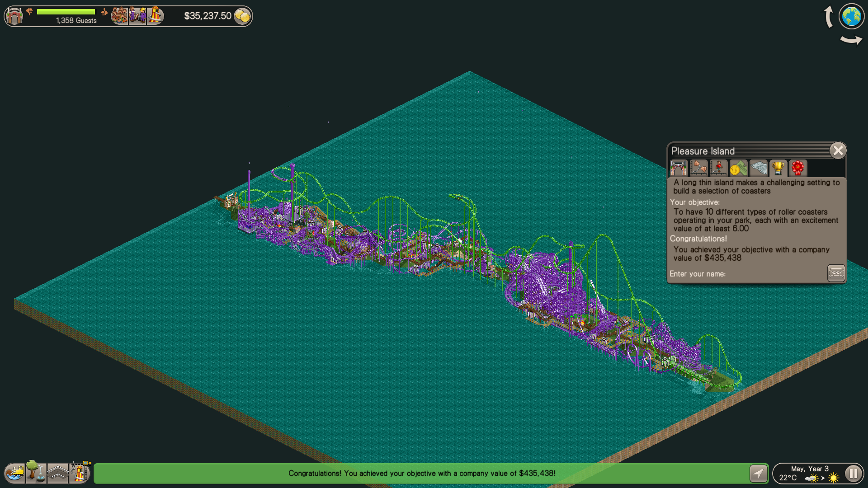Click keyboard button beside Enter your name
Image resolution: width=868 pixels, height=488 pixels.
[x=836, y=273]
